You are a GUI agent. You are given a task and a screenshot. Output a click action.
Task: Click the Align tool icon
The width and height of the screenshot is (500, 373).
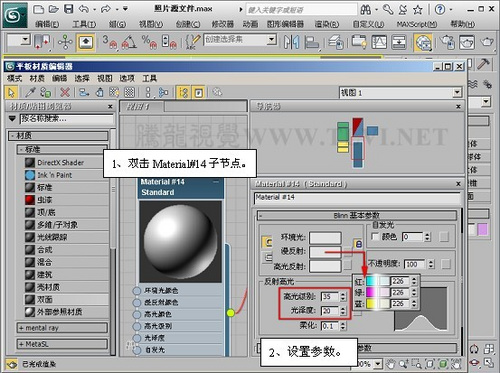coord(312,42)
